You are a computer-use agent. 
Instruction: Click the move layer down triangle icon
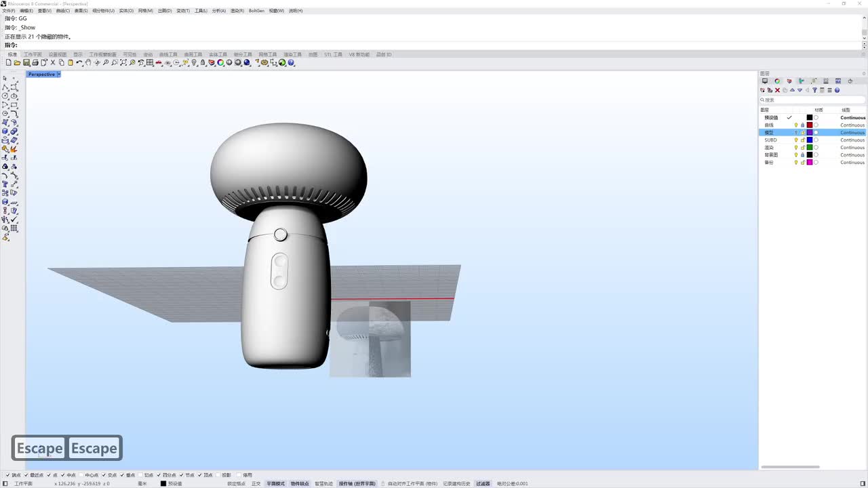point(800,90)
